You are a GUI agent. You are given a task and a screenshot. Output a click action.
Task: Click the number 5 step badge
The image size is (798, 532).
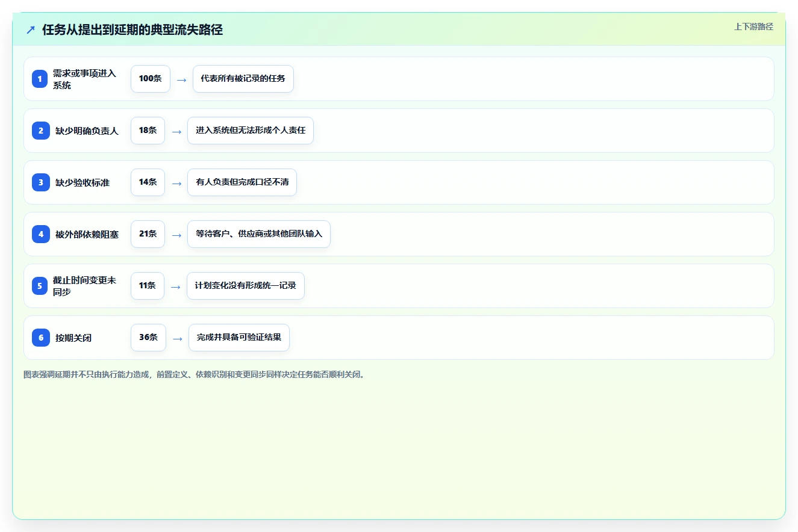click(x=40, y=286)
